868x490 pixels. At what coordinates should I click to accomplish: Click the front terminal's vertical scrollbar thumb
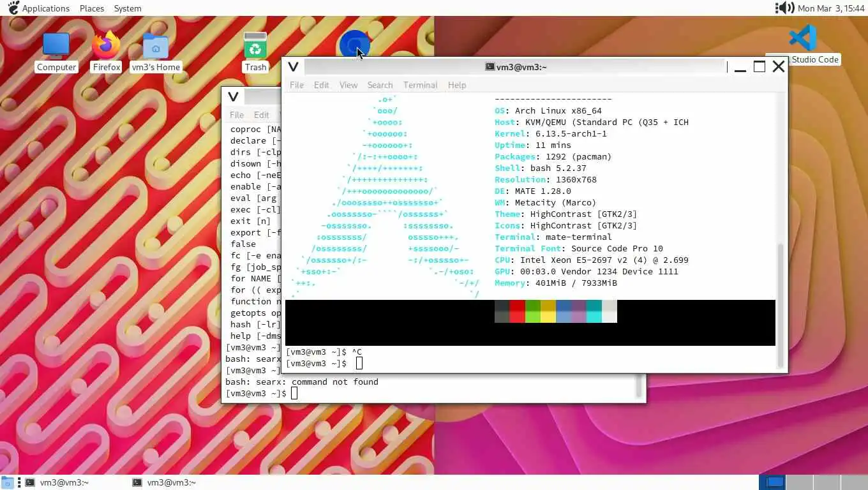(x=779, y=305)
